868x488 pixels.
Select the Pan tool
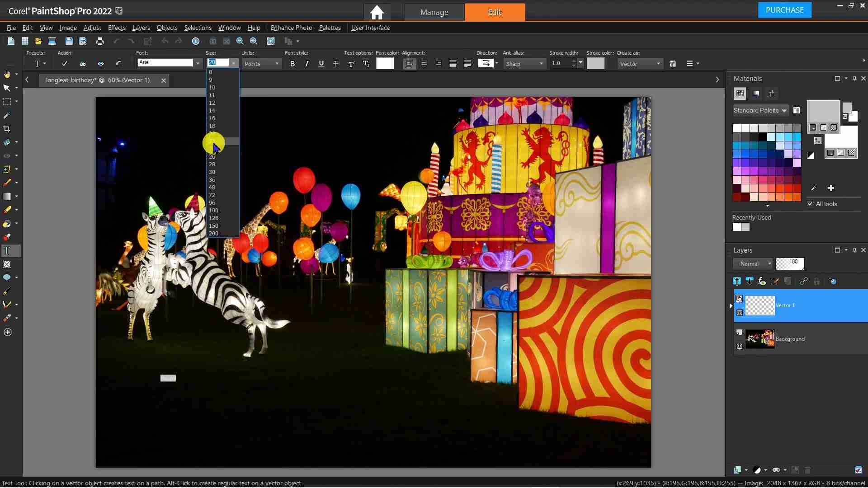coord(7,74)
